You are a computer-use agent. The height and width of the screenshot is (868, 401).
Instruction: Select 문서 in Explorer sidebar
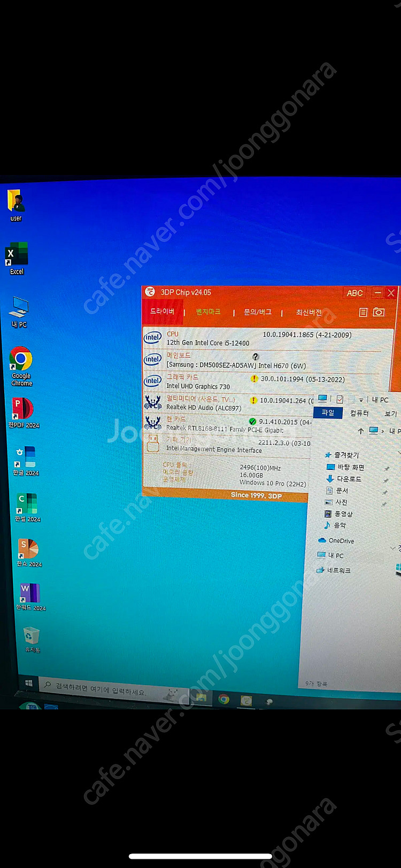(337, 490)
